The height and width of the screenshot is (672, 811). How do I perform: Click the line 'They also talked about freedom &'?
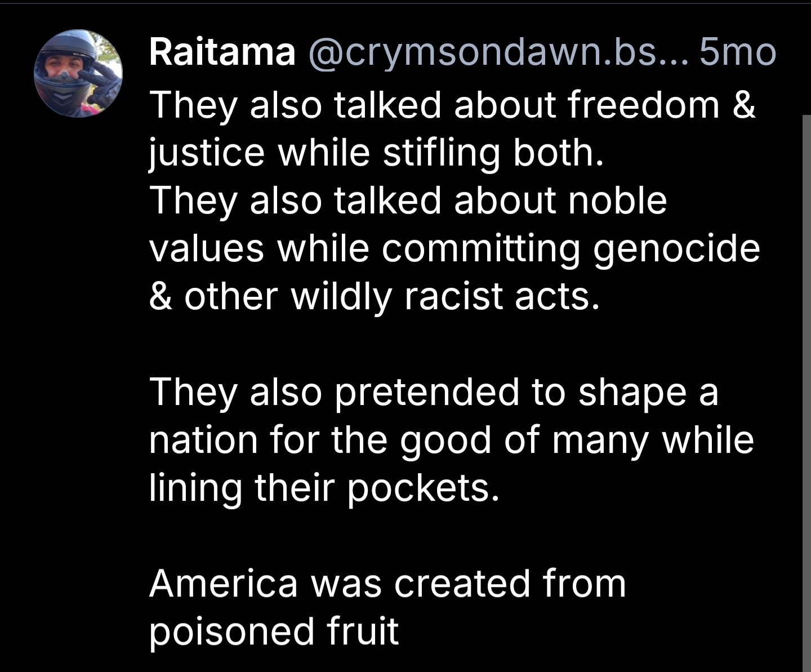452,105
